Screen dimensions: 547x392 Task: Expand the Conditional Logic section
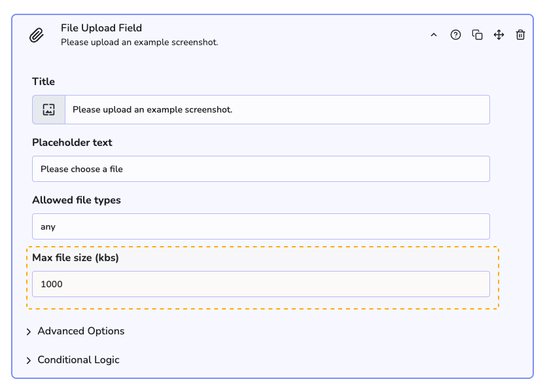[78, 360]
